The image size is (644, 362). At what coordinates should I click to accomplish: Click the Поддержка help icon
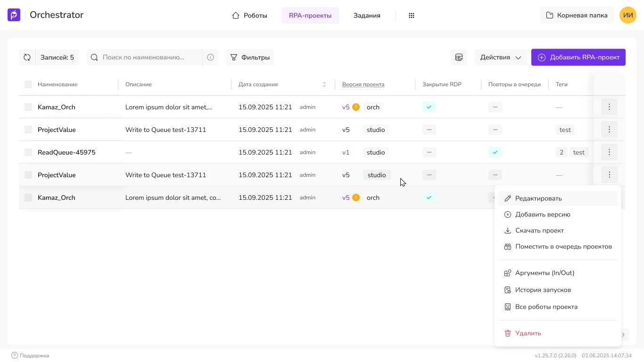pos(15,355)
